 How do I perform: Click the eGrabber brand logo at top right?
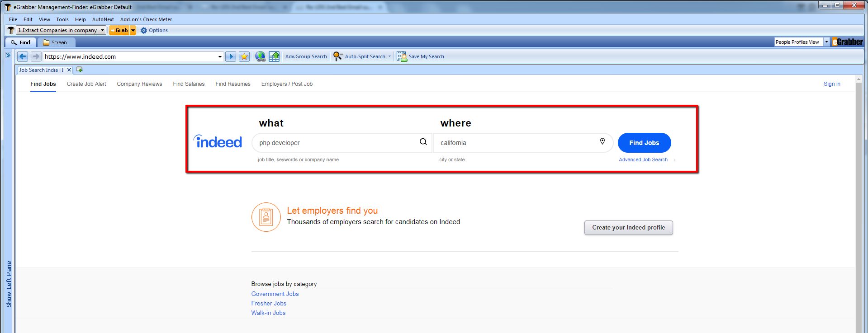coord(848,42)
